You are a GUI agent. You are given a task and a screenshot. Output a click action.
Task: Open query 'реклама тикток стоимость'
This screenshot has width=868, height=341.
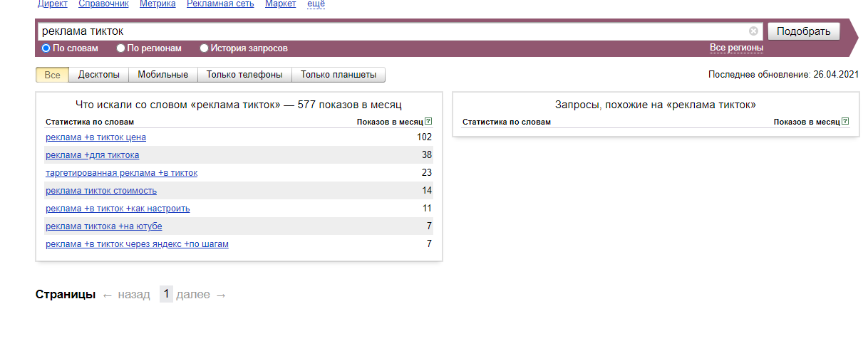click(x=101, y=191)
